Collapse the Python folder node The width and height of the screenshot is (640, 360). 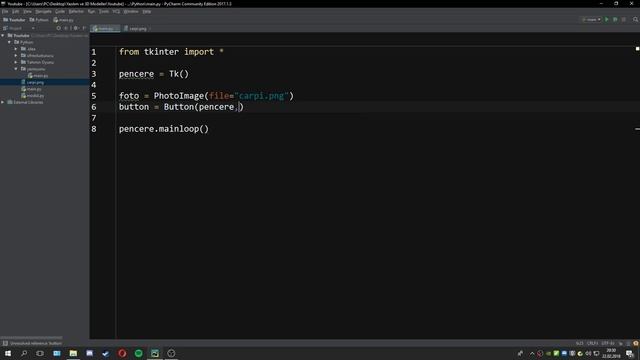coord(9,42)
